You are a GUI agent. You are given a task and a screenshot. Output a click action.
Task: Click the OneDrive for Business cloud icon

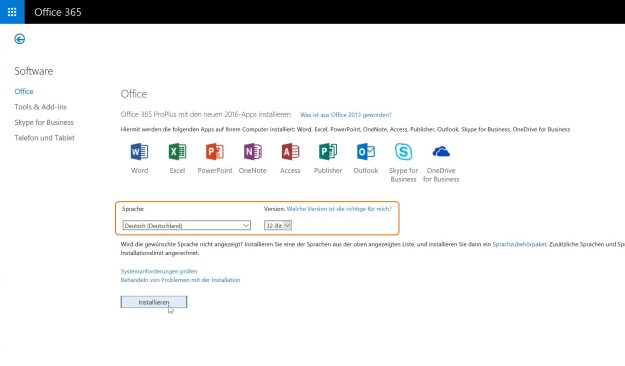441,152
